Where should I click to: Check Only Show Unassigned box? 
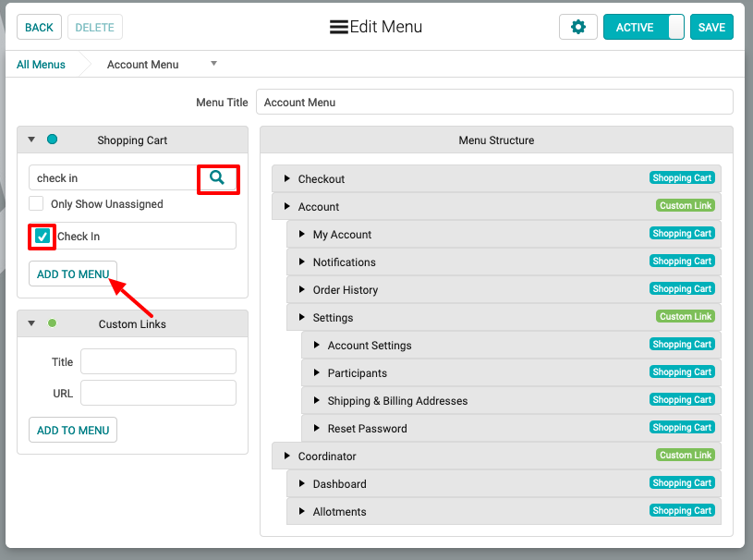(36, 203)
